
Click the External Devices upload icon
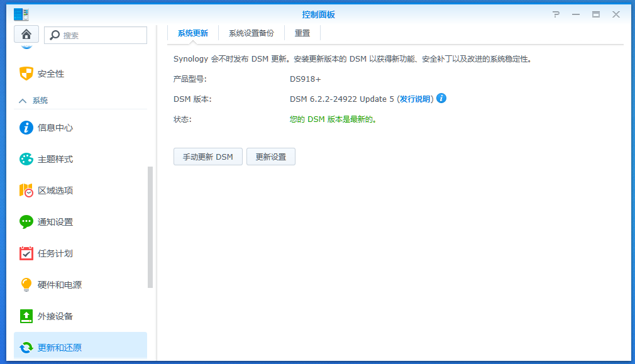click(x=26, y=316)
